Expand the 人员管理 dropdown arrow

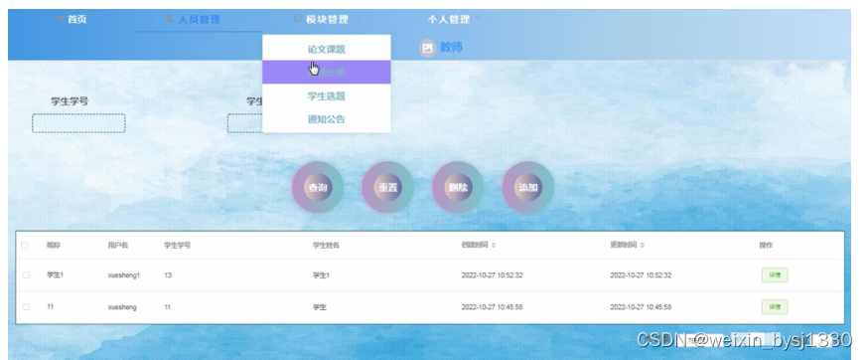[228, 20]
